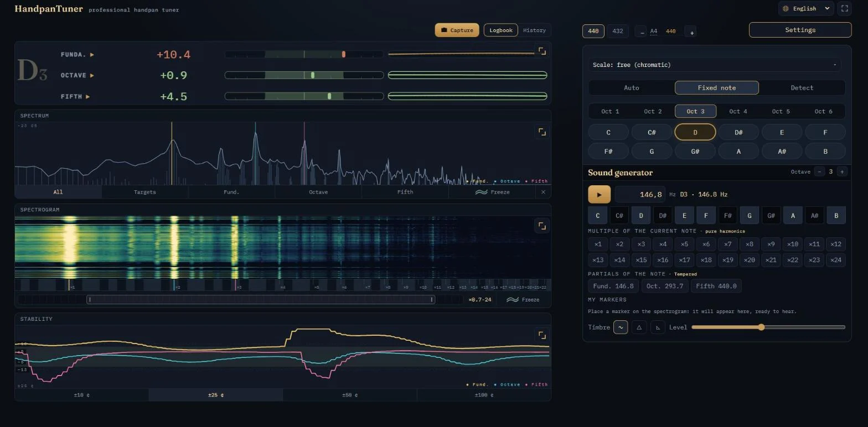Viewport: 868px width, 427px height.
Task: Choose fixed note A#
Action: coord(782,151)
